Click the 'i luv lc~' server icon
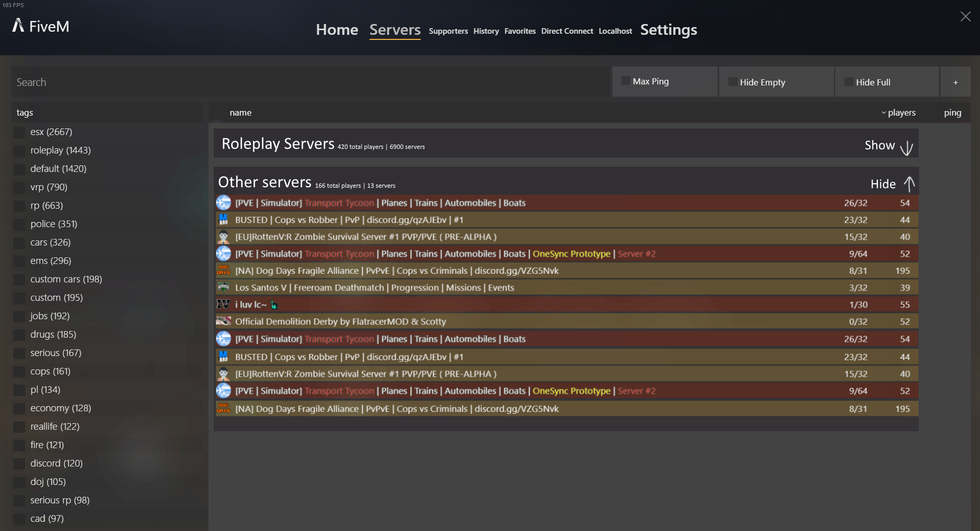Viewport: 980px width, 531px height. pos(223,304)
